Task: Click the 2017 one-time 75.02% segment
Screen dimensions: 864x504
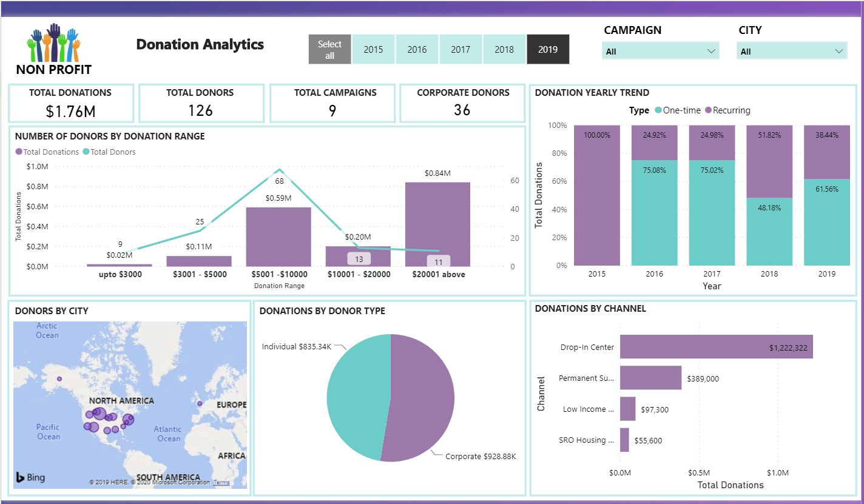Action: [712, 213]
